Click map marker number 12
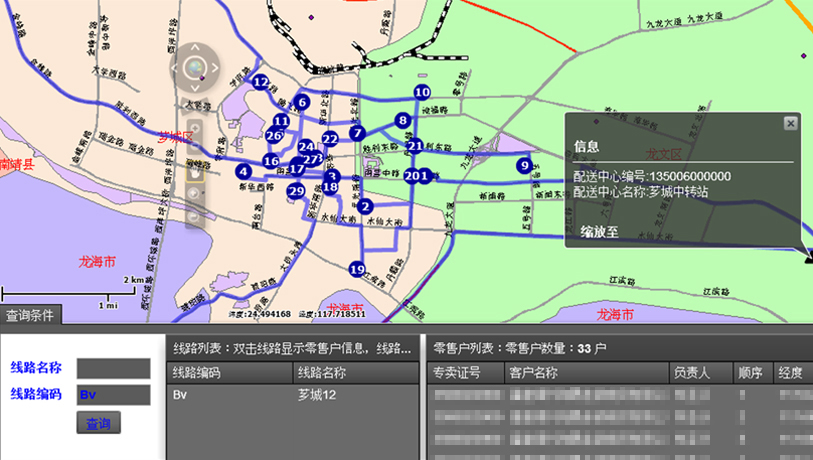Screen dimensions: 813x460 261,82
